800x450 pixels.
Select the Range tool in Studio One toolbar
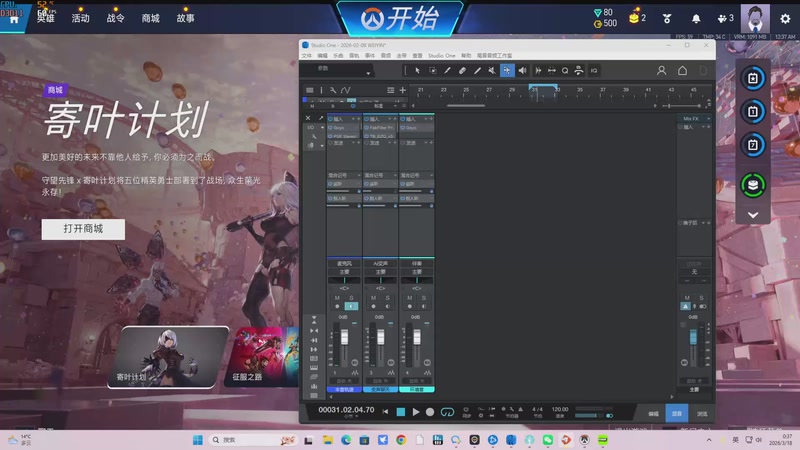[x=433, y=71]
